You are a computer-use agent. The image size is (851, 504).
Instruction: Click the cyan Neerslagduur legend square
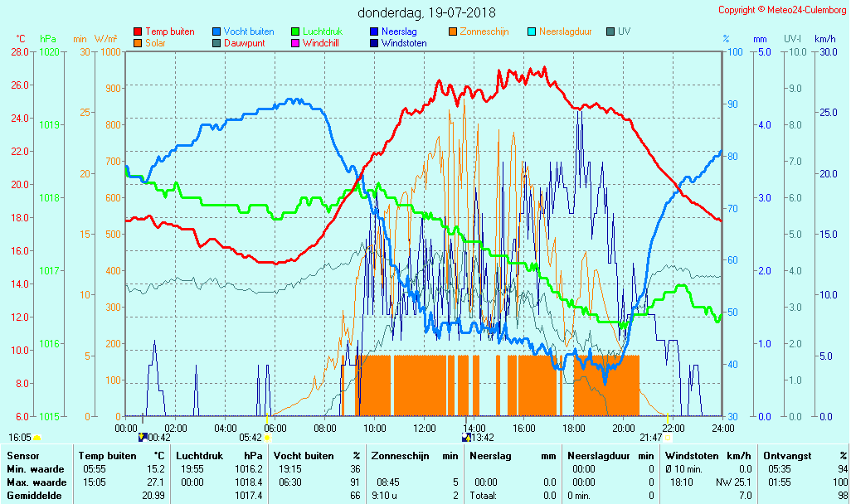click(532, 31)
